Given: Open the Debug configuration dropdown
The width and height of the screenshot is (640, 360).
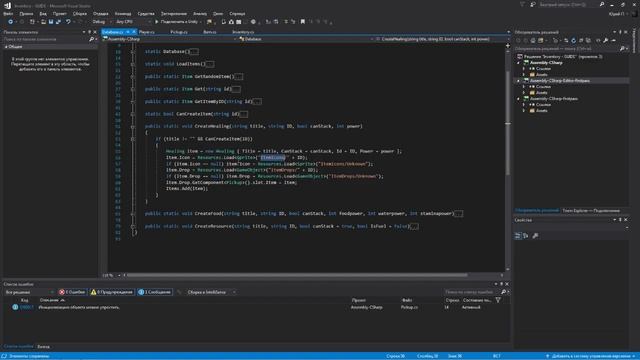Looking at the screenshot, I should [x=101, y=22].
